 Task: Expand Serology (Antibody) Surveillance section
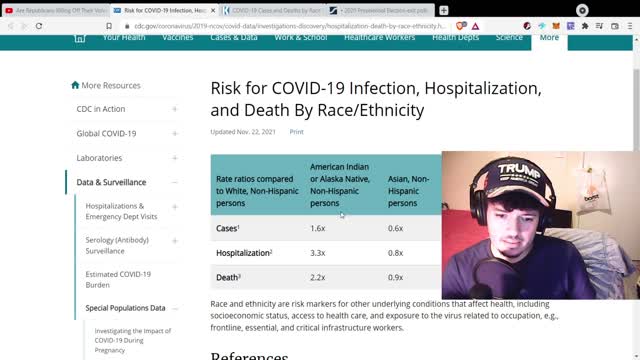click(175, 241)
